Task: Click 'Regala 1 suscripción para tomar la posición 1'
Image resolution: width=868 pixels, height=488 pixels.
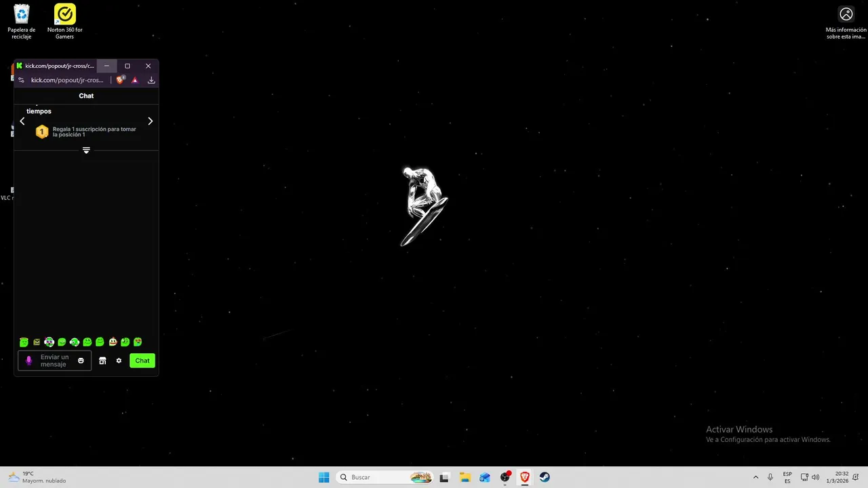Action: tap(94, 132)
